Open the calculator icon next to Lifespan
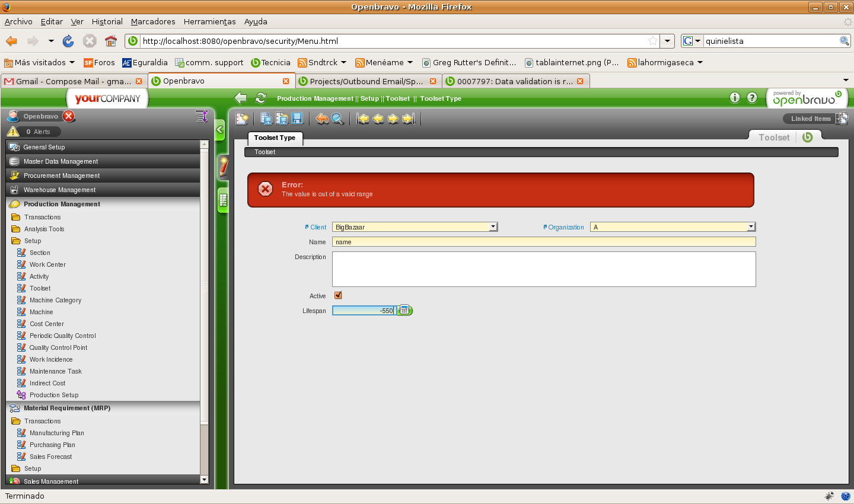The width and height of the screenshot is (854, 504). (x=404, y=310)
